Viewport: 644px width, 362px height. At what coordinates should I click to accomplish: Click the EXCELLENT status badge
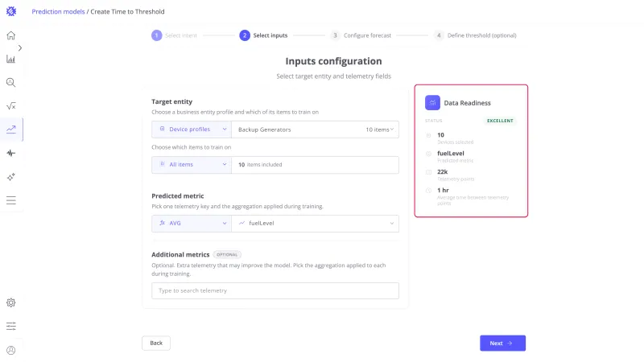pos(500,121)
